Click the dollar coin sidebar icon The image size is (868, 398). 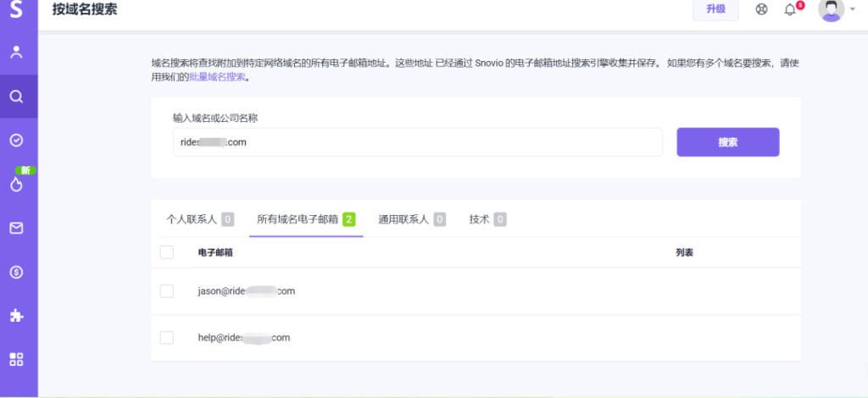(16, 272)
